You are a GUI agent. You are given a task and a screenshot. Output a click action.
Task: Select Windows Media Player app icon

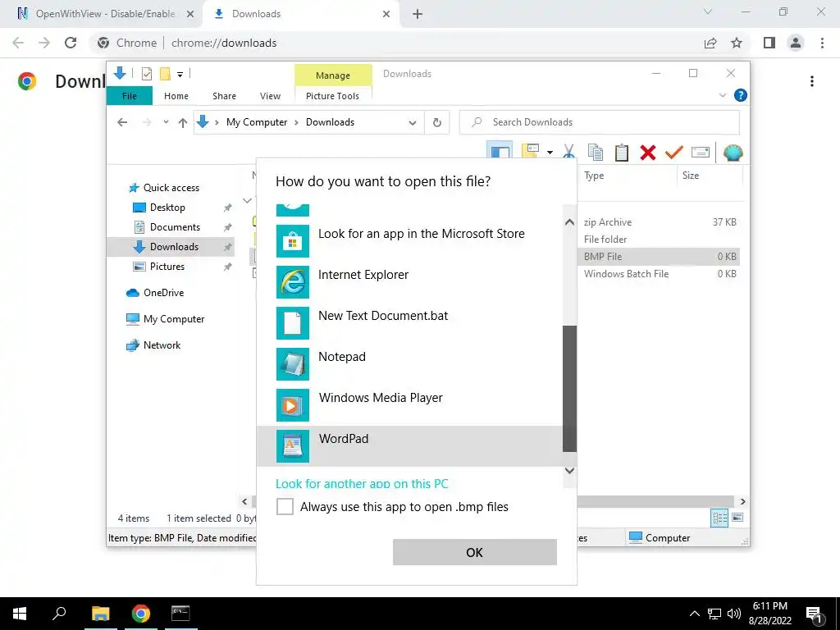pos(293,405)
